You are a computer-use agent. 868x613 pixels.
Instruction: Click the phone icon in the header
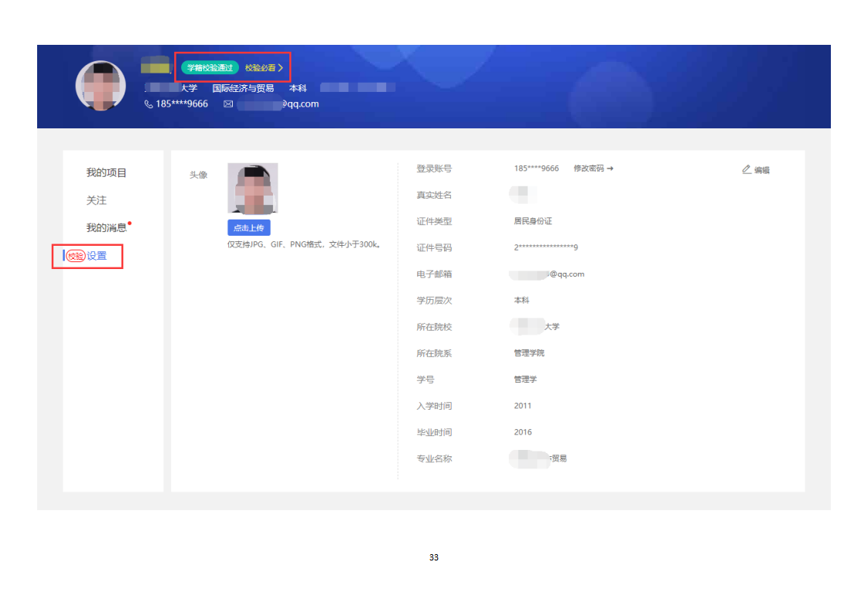coord(149,104)
